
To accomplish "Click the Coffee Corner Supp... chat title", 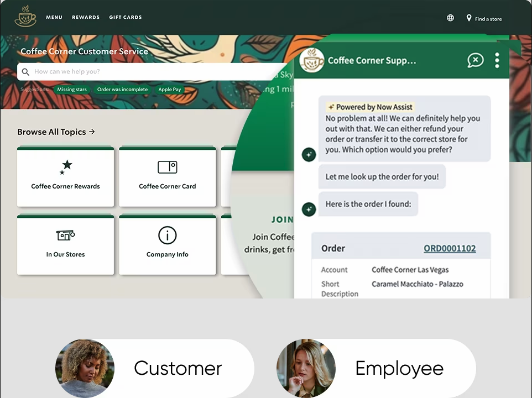I will click(x=372, y=61).
